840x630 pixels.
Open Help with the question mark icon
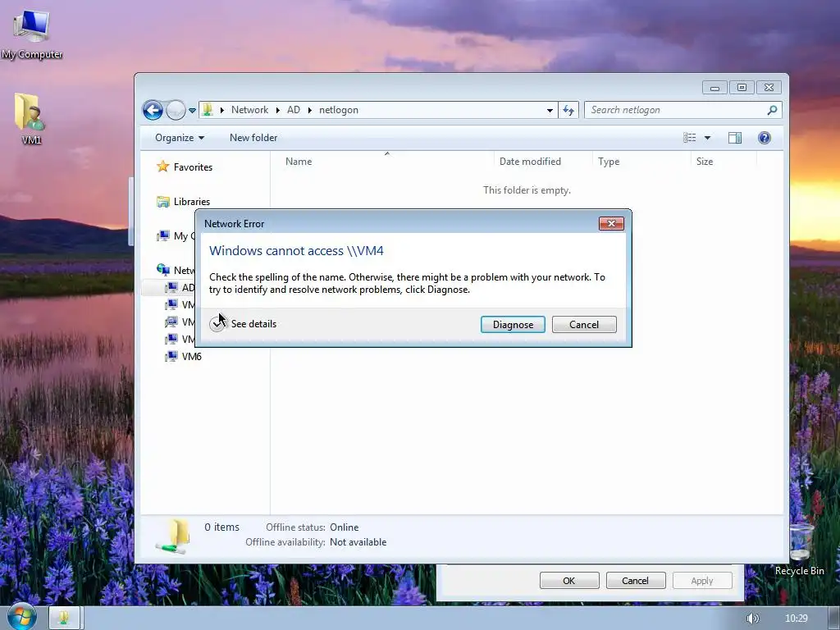click(x=765, y=138)
